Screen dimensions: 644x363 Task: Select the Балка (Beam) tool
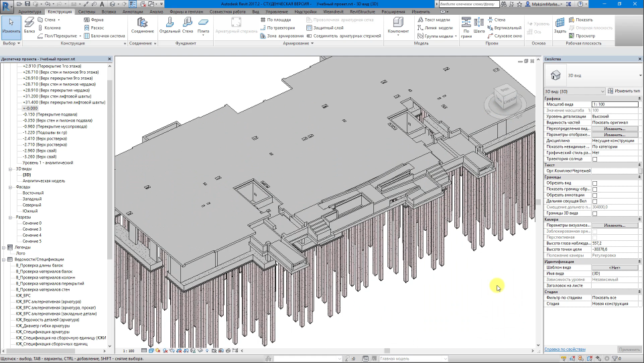[x=29, y=25]
